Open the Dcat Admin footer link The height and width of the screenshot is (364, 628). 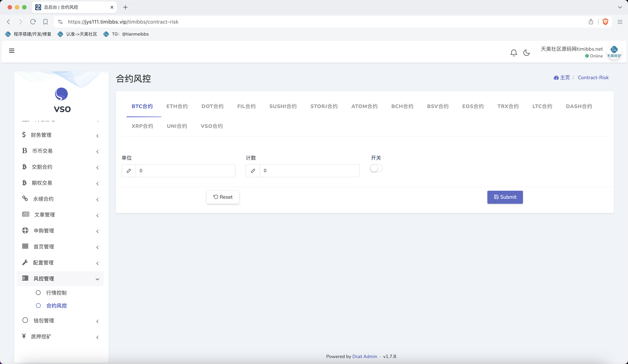point(364,357)
